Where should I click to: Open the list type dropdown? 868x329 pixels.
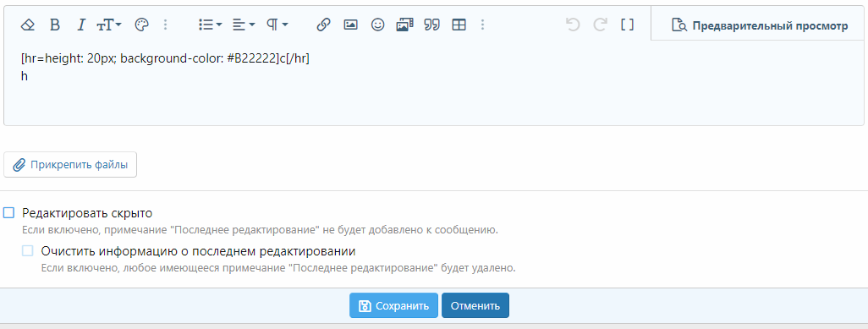click(210, 25)
